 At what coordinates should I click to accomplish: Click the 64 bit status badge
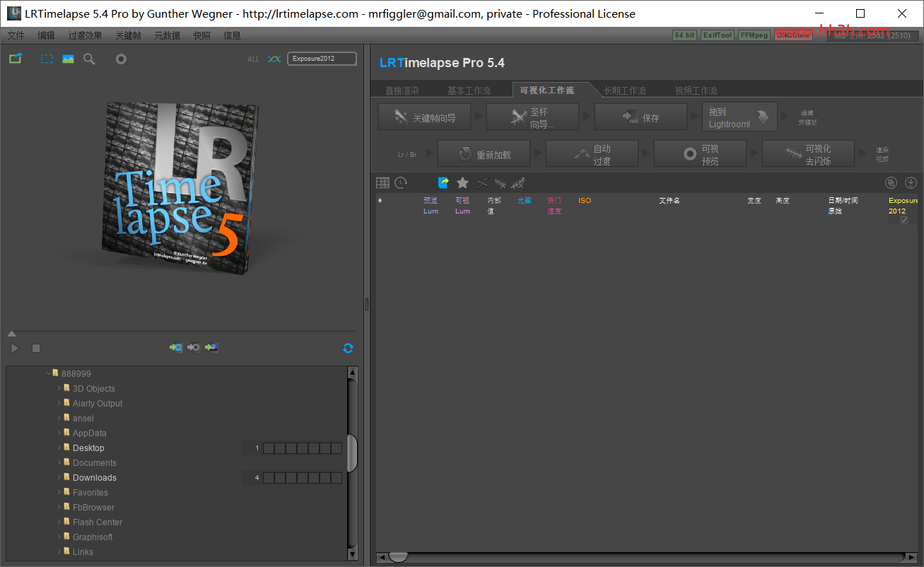[x=684, y=35]
